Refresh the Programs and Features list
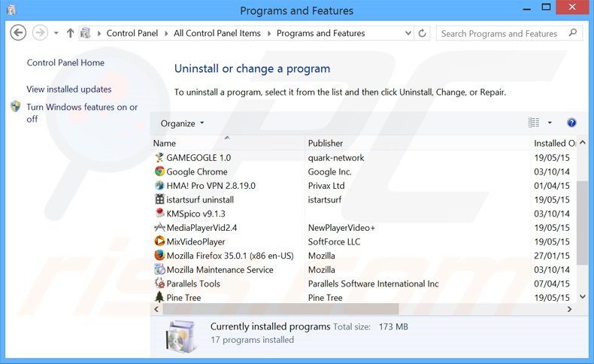The width and height of the screenshot is (594, 364). (x=422, y=33)
